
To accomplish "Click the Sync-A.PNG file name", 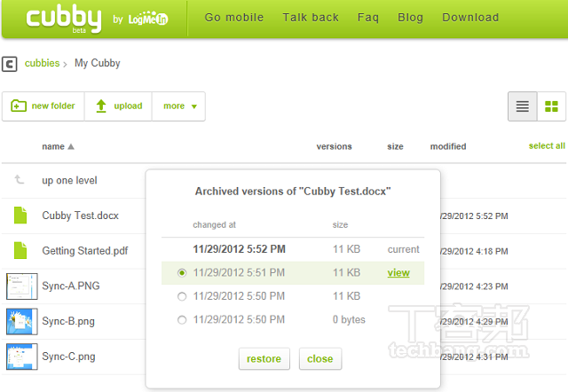I will coord(71,286).
